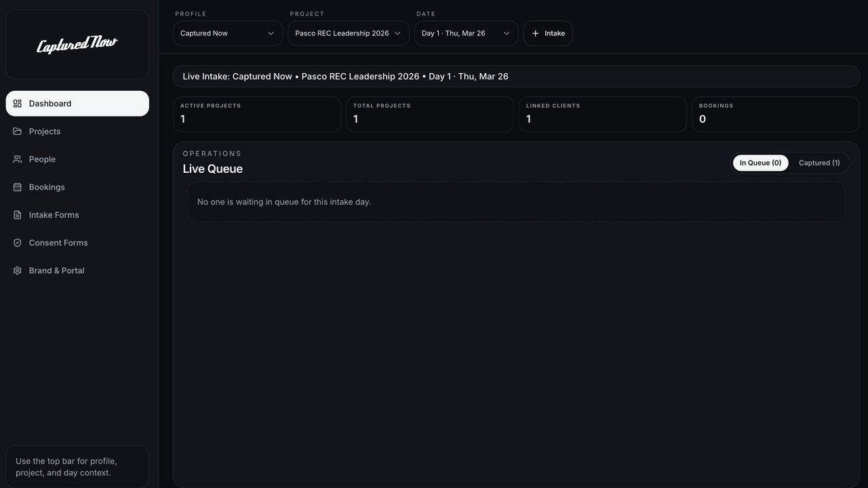Open the Profile dropdown showing Captured Now
868x488 pixels.
coord(228,33)
